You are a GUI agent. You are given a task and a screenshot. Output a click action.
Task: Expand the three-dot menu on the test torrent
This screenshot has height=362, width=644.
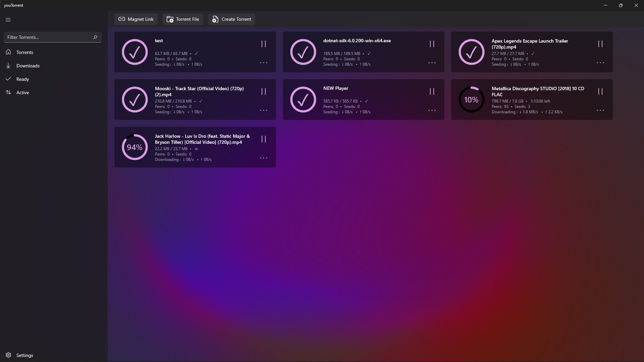[x=263, y=63]
